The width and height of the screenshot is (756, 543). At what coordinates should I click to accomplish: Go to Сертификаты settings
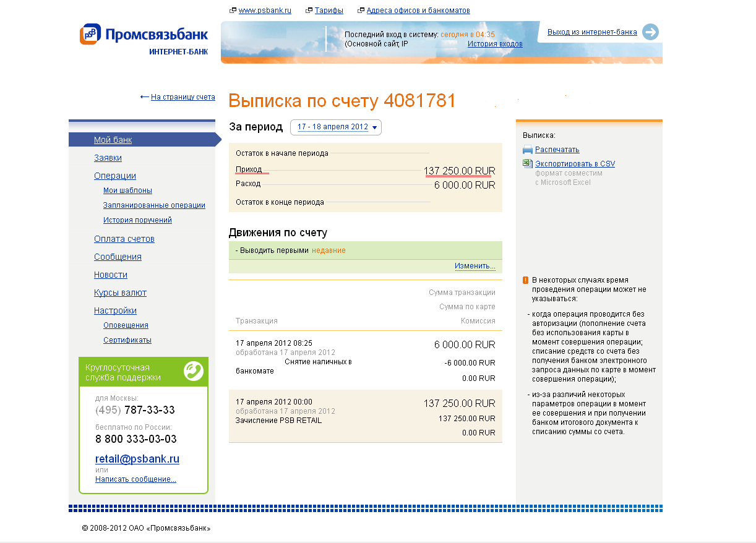(127, 340)
